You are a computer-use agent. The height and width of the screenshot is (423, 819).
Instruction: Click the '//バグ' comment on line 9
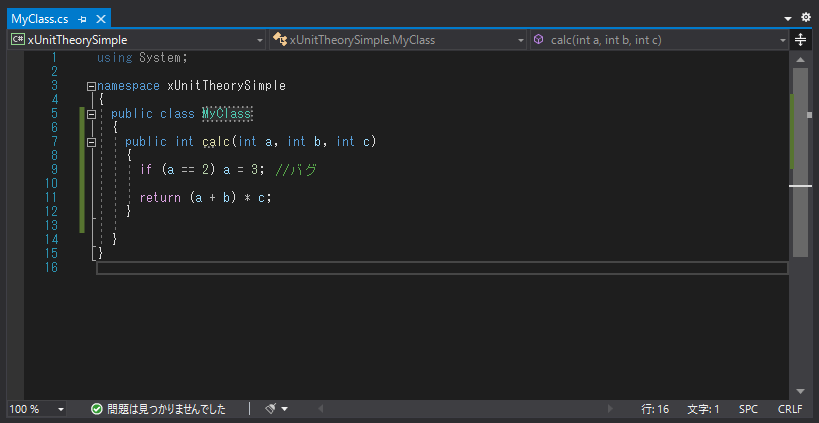pyautogui.click(x=296, y=170)
